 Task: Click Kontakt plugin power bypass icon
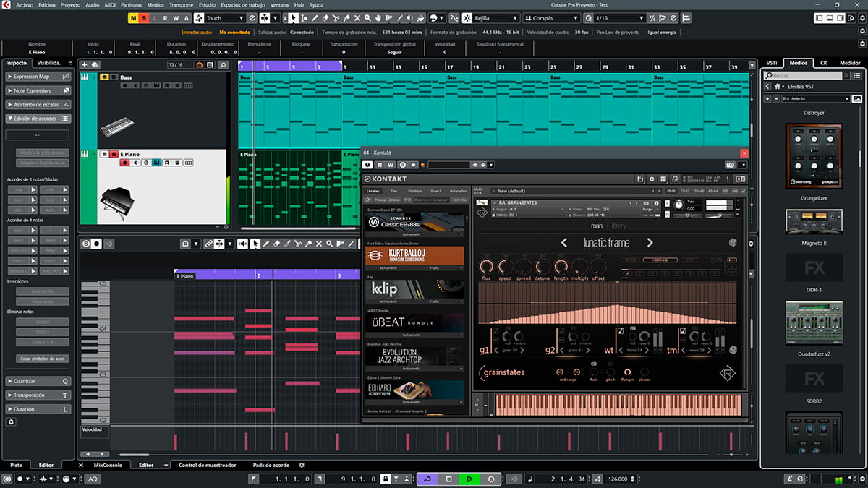pos(368,165)
